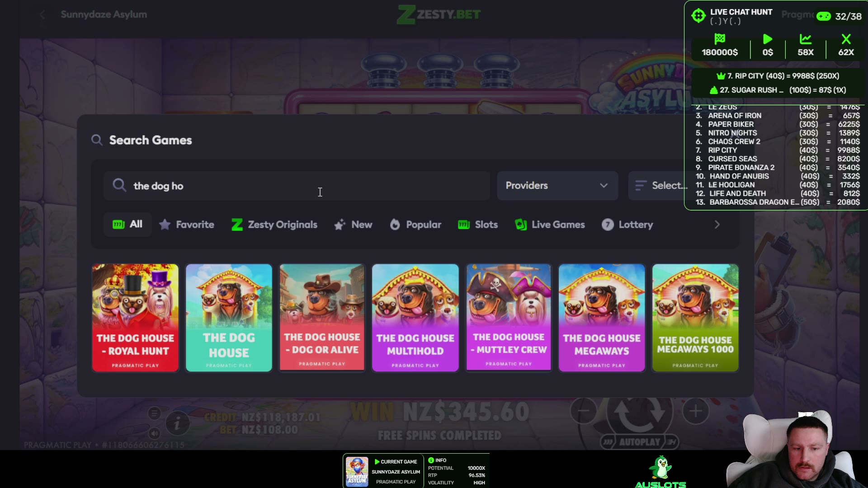
Task: Click the game info 'i' button
Action: pyautogui.click(x=177, y=424)
